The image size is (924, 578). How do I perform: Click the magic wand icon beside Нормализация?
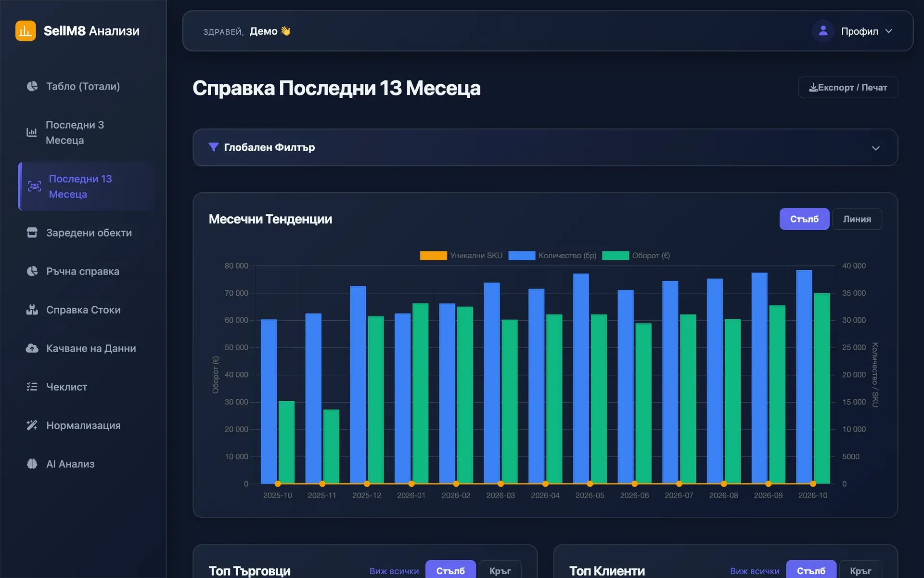click(x=32, y=425)
